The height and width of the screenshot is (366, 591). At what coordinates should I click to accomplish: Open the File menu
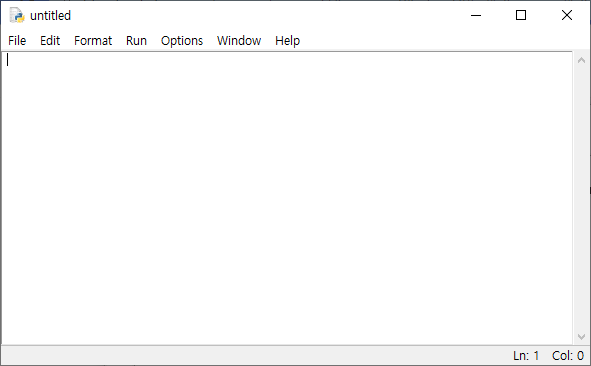(17, 40)
